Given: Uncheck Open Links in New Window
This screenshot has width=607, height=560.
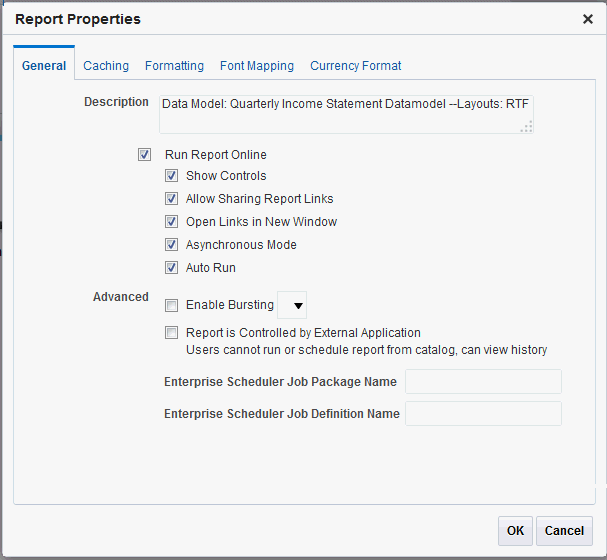Looking at the screenshot, I should pos(171,221).
